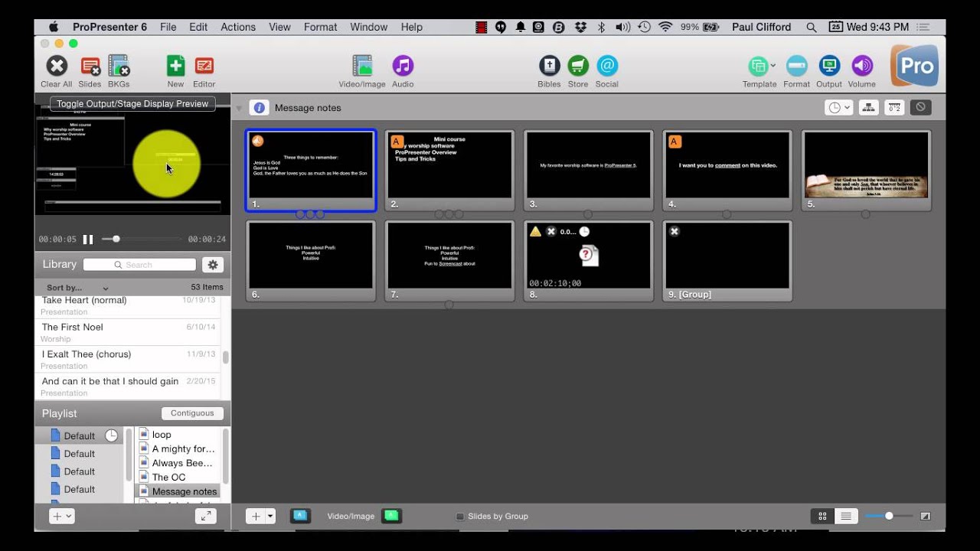Select 'And can it be that I should gain'
Viewport: 980px width, 551px height.
click(x=129, y=386)
